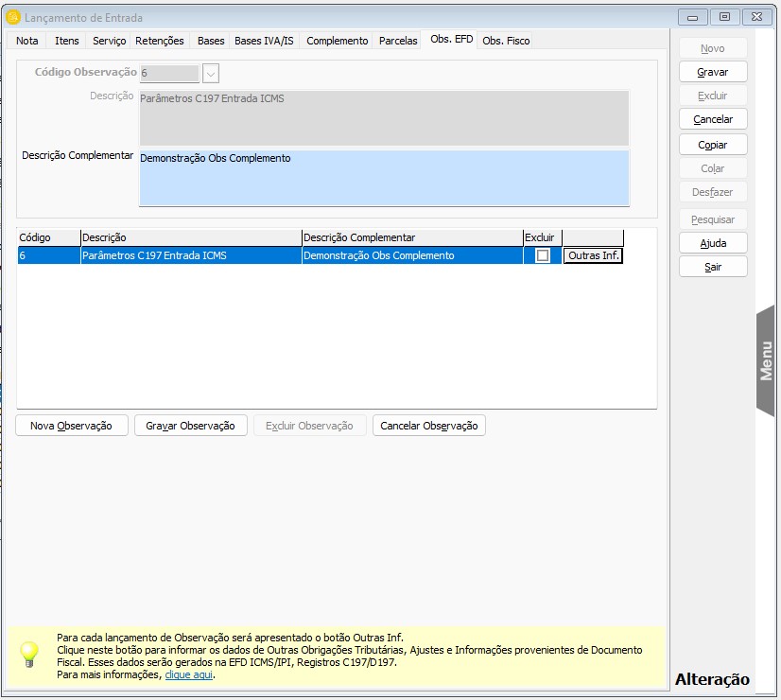Switch to the Obs. Fisco tab
781x700 pixels.
(506, 41)
